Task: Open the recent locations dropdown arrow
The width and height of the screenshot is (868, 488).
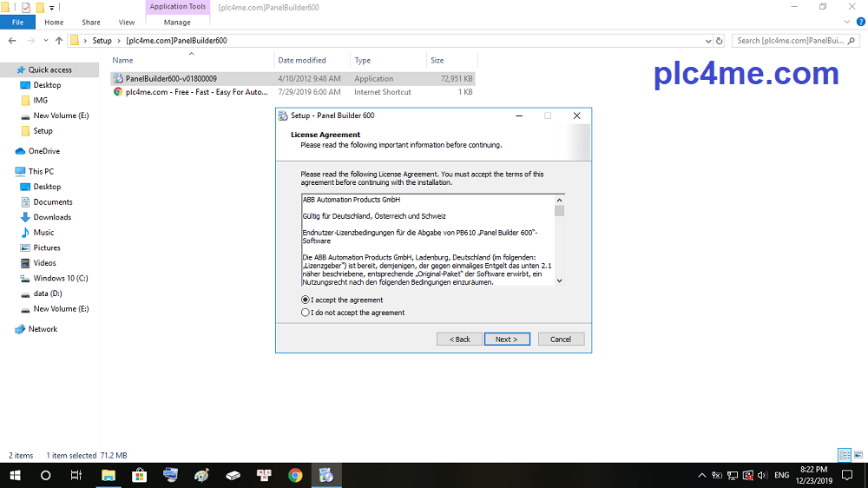Action: (47, 40)
